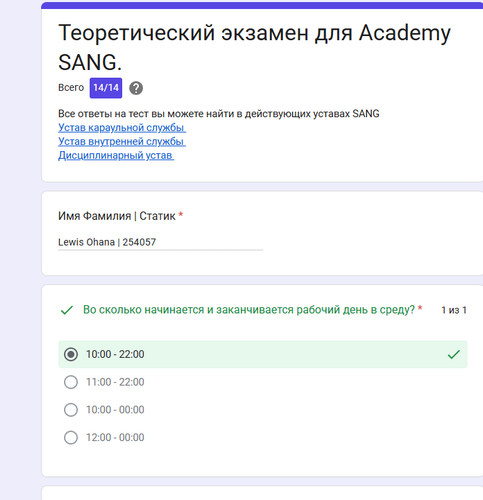Open the Дисциплинарный устав link
This screenshot has width=483, height=500.
pos(116,155)
